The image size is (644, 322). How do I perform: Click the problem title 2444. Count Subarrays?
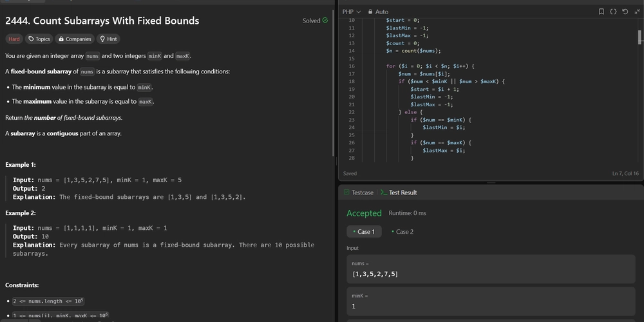click(x=102, y=21)
